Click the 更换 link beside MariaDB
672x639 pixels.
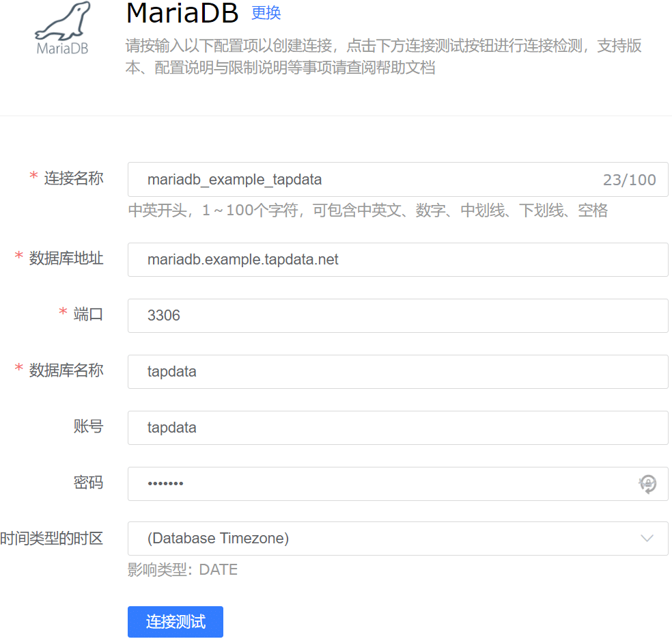(x=266, y=13)
